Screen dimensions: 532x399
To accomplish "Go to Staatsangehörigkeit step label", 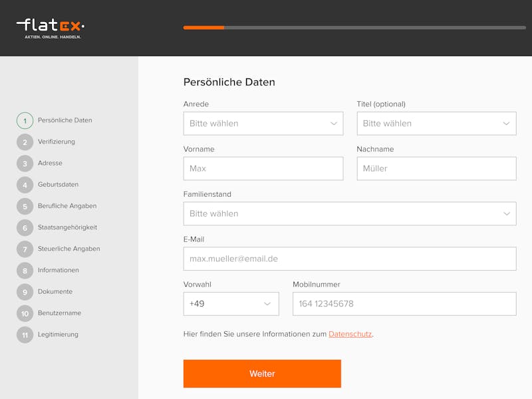I will point(67,227).
